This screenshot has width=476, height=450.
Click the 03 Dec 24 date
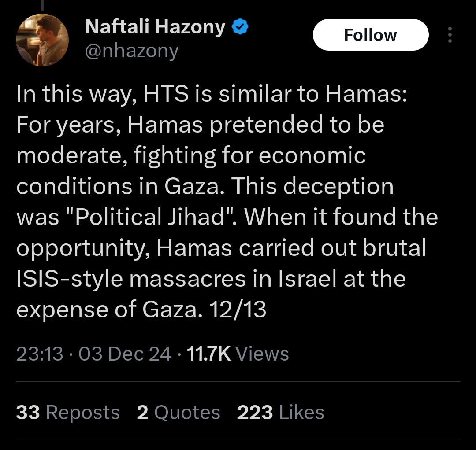pyautogui.click(x=125, y=354)
